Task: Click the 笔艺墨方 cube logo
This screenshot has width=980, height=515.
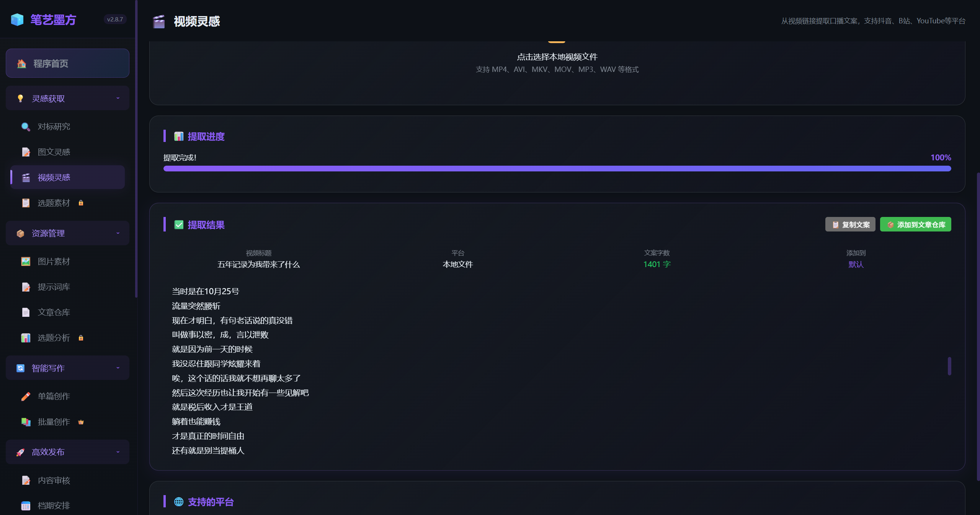Action: pos(17,20)
